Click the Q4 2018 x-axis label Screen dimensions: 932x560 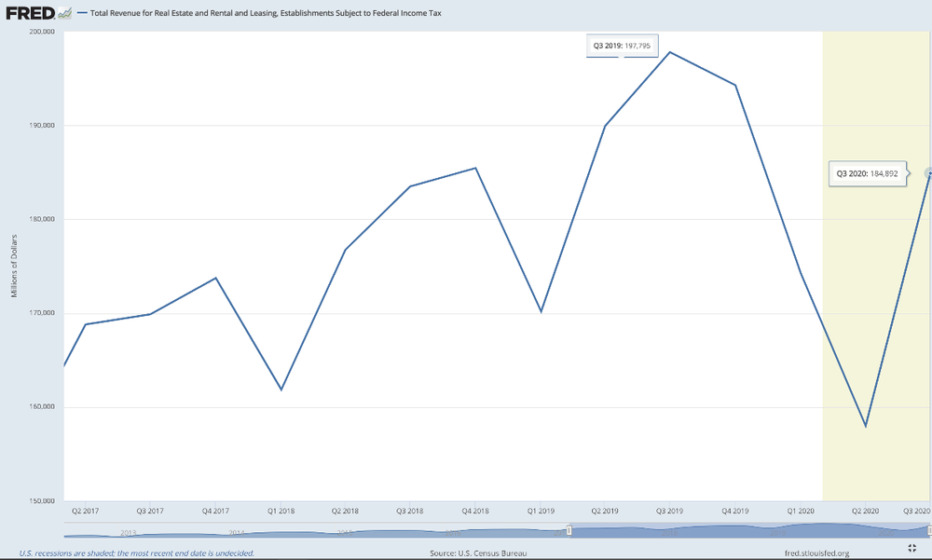(x=475, y=512)
